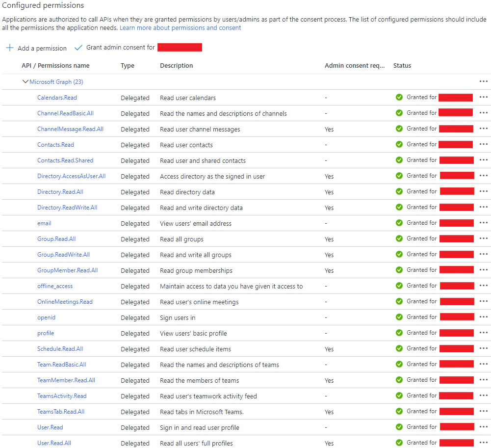Open more options for OnlineMeetings.Read
Viewport: 491px width, 448px height.
pyautogui.click(x=483, y=301)
